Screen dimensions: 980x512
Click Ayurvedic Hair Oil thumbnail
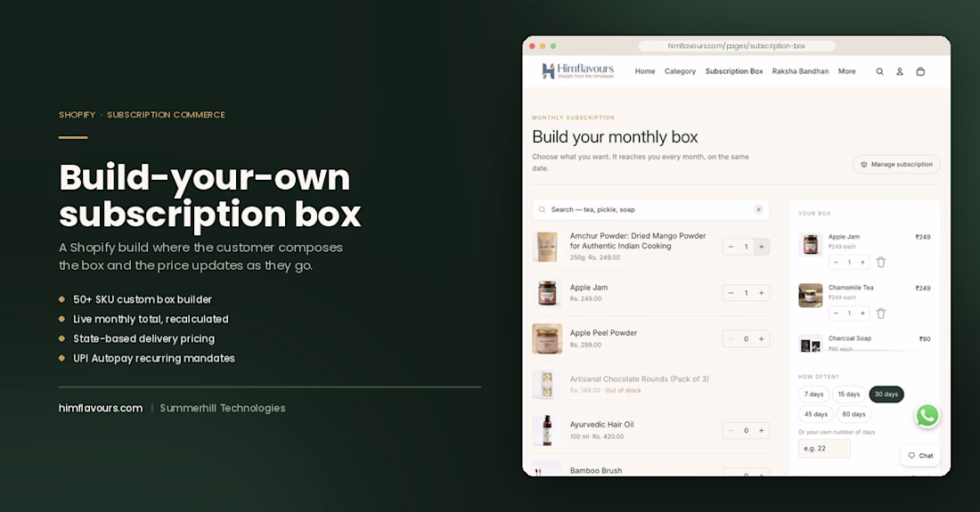pos(547,430)
